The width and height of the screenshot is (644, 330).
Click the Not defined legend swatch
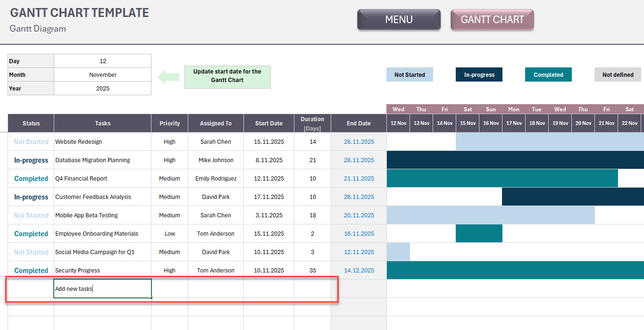(x=618, y=75)
